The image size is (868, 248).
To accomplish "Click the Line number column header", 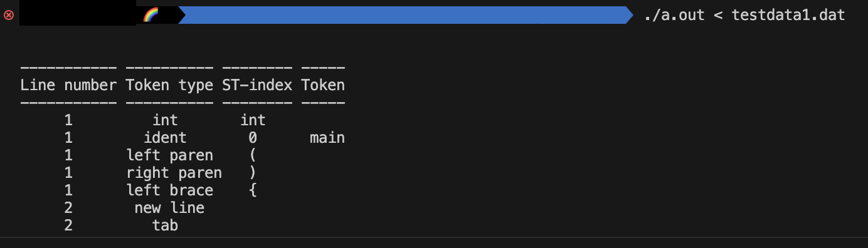I will coord(68,85).
